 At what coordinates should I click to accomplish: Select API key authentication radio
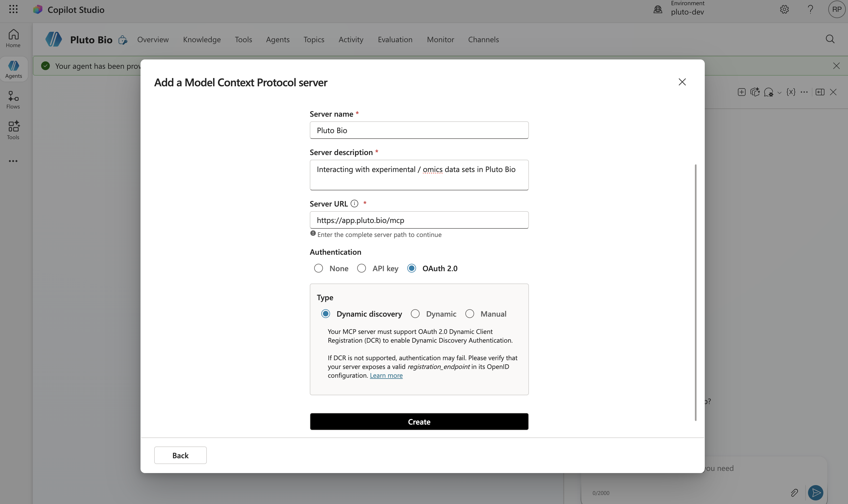[x=361, y=268]
